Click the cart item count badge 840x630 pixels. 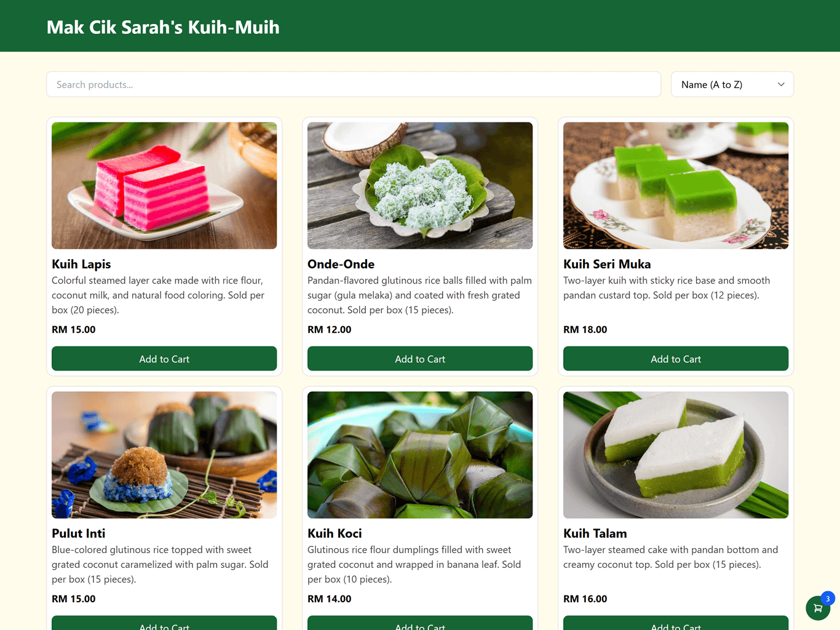point(828,599)
